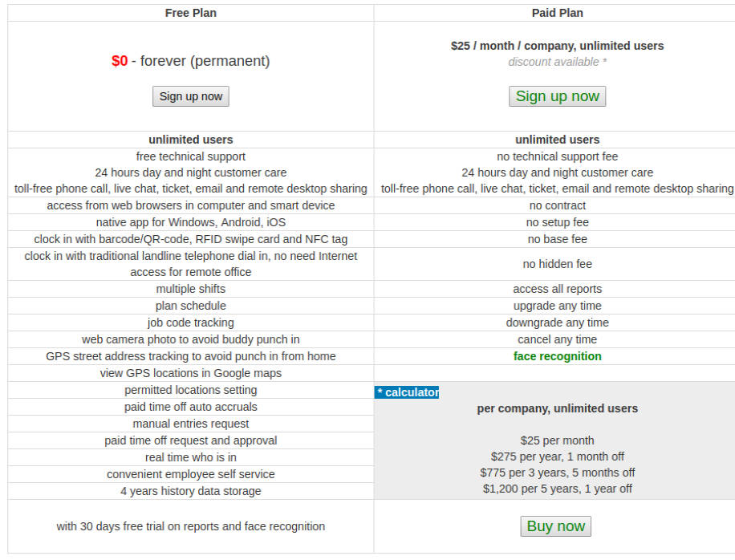Select the 'face recognition' feature row
Image resolution: width=735 pixels, height=560 pixels.
558,356
